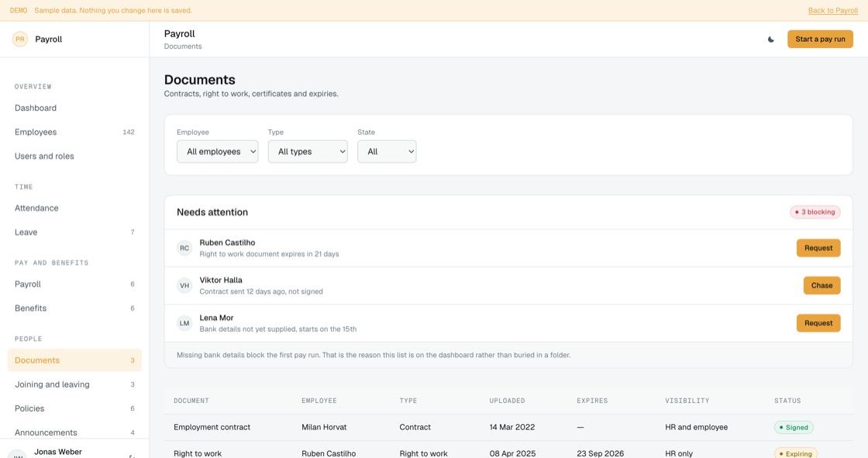This screenshot has width=868, height=458.
Task: Click the RC avatar for Ruben Castilho
Action: pyautogui.click(x=184, y=248)
